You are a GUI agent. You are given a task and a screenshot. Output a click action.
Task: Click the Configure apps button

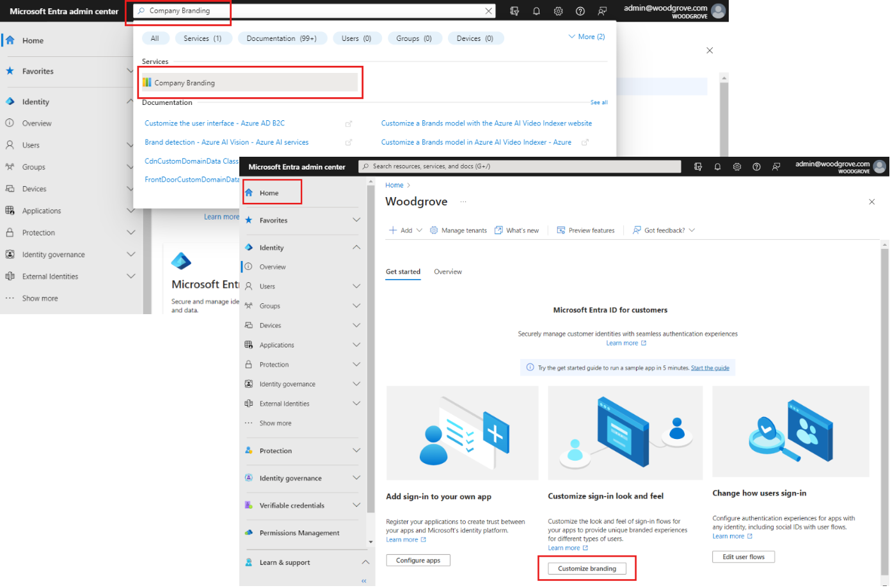pos(418,560)
